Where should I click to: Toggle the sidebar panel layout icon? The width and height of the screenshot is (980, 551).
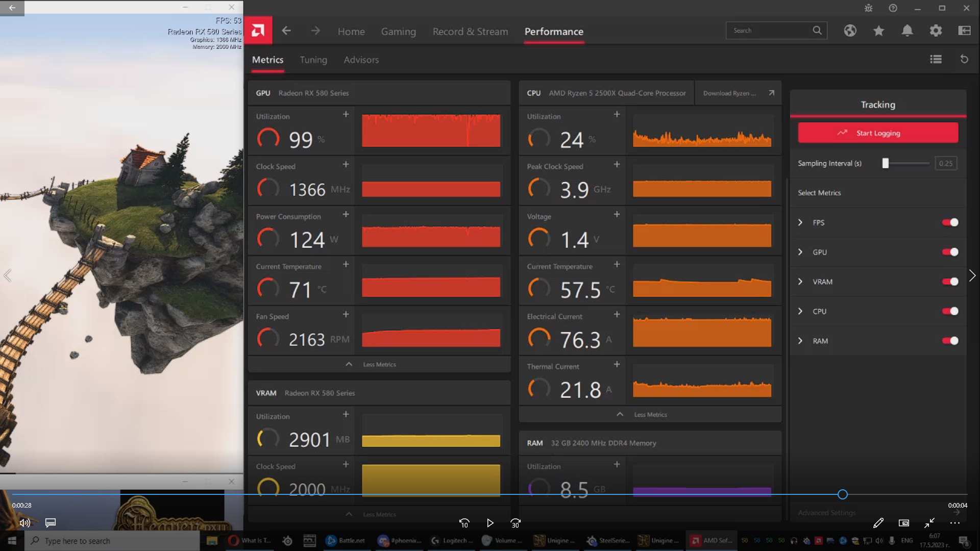pyautogui.click(x=964, y=31)
